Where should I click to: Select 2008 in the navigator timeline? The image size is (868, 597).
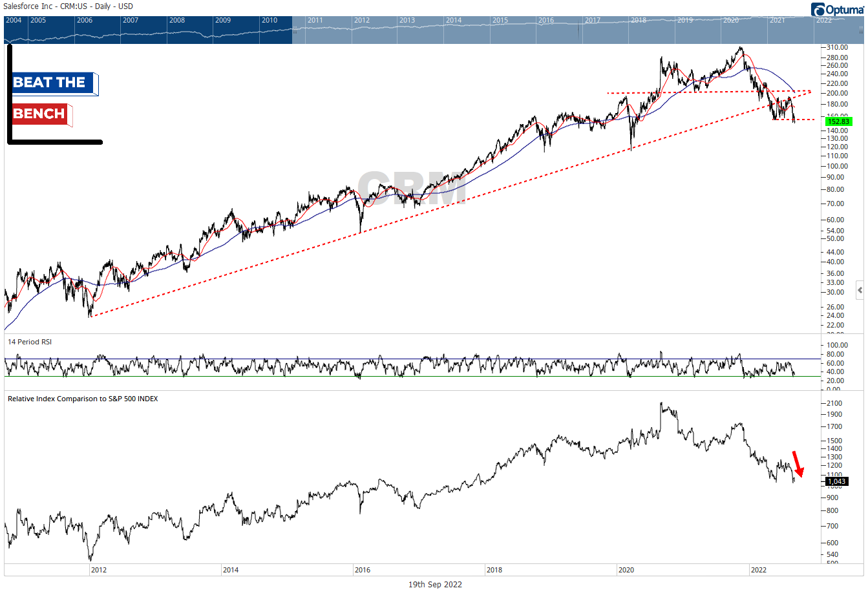coord(177,20)
